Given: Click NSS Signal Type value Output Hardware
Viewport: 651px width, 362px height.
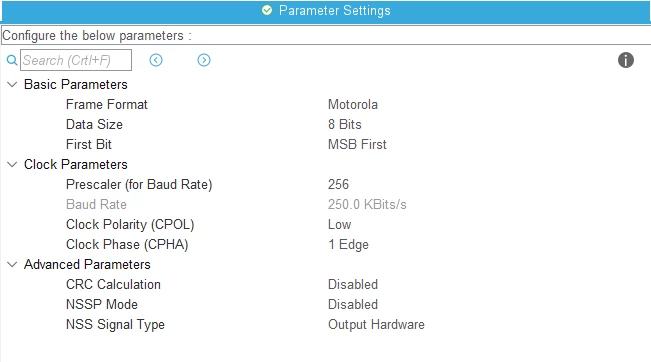Looking at the screenshot, I should [x=376, y=325].
